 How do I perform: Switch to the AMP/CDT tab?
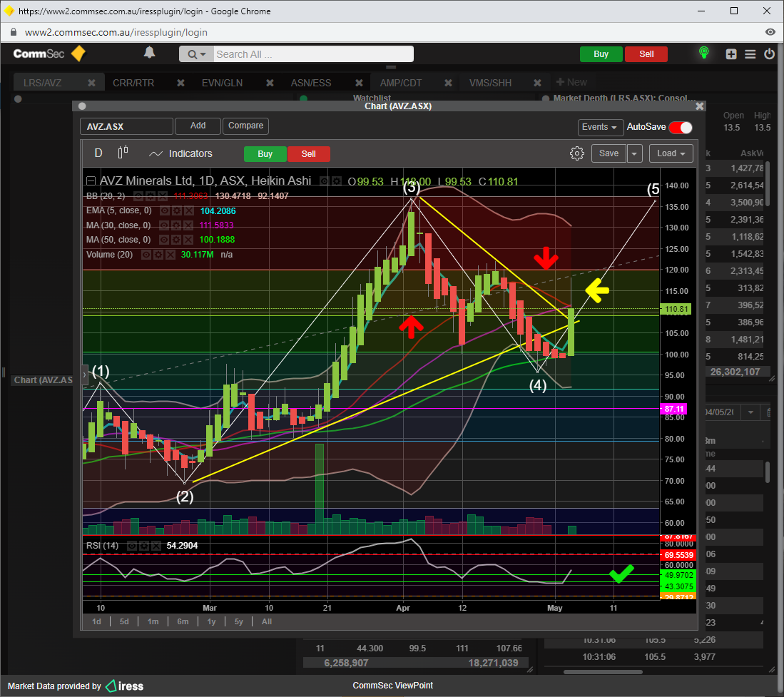[400, 83]
